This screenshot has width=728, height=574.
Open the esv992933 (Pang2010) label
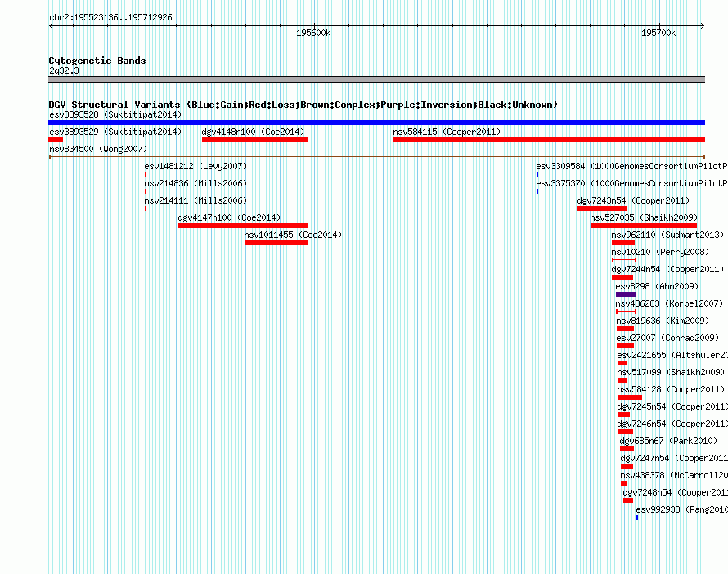(681, 509)
